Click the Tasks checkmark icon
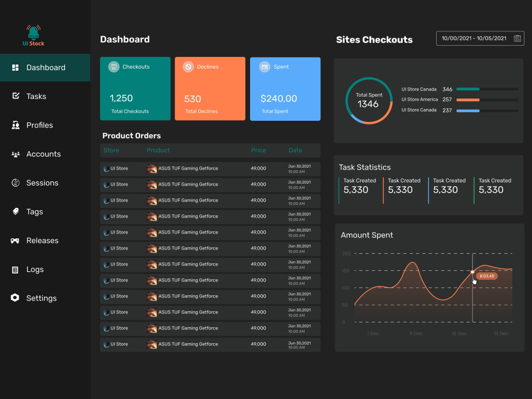Image resolution: width=532 pixels, height=399 pixels. (15, 96)
